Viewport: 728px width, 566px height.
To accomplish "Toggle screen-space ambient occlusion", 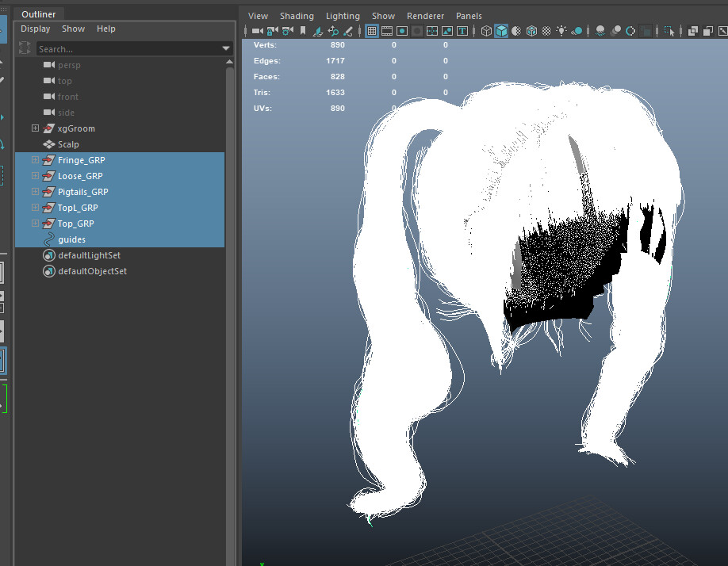I will pyautogui.click(x=615, y=31).
